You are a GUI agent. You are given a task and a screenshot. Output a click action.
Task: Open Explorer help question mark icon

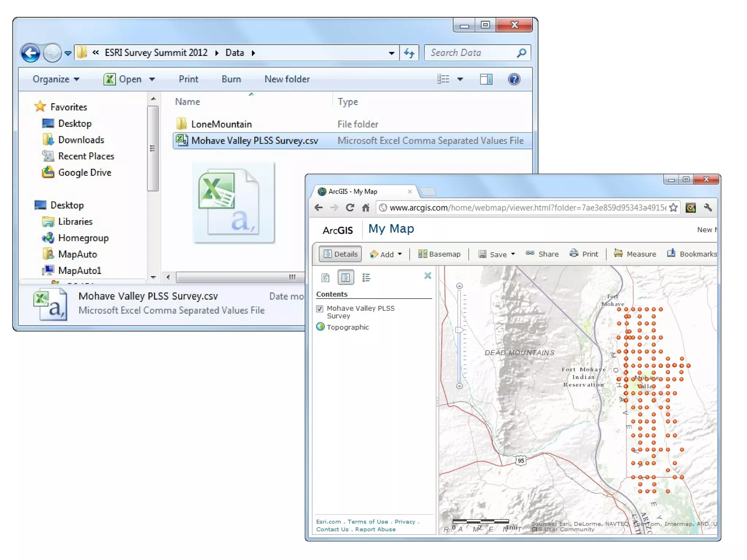(514, 79)
